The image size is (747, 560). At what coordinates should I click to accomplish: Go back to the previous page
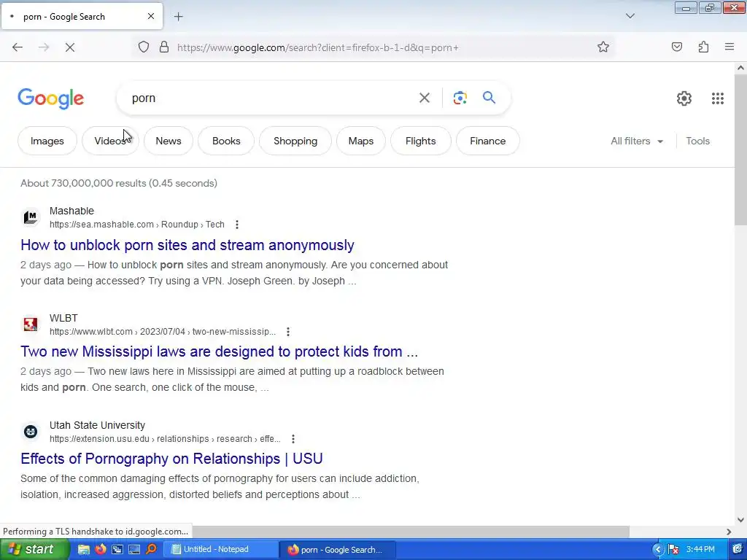point(18,47)
